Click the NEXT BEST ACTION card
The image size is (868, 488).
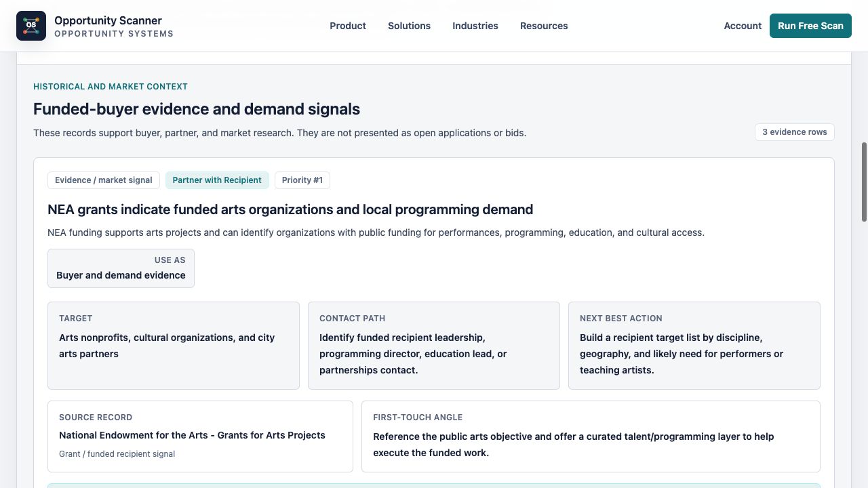pyautogui.click(x=694, y=346)
